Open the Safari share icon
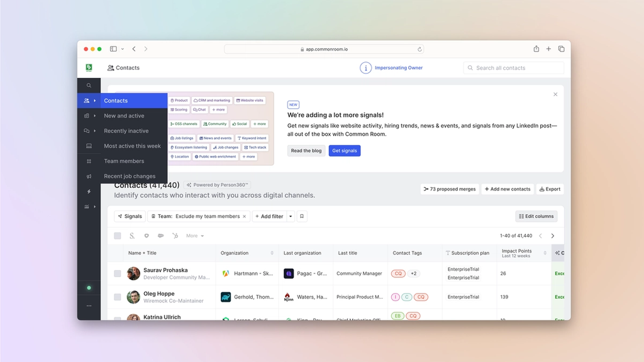The image size is (644, 362). click(536, 49)
